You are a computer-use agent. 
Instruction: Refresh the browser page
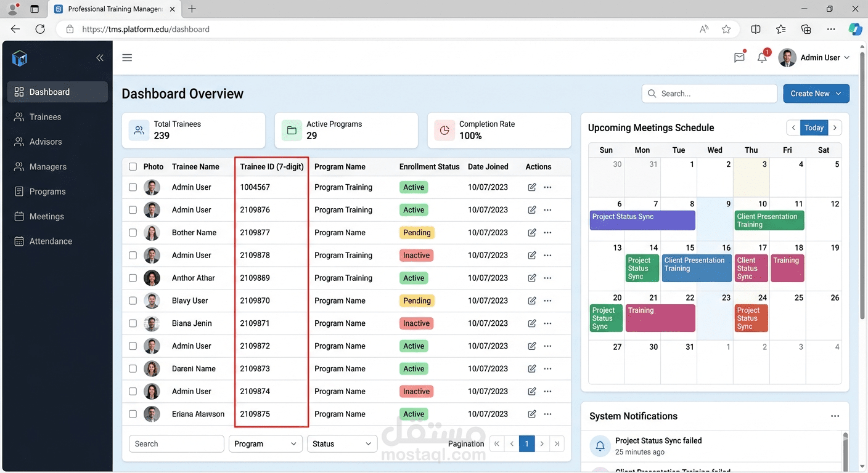pyautogui.click(x=40, y=29)
